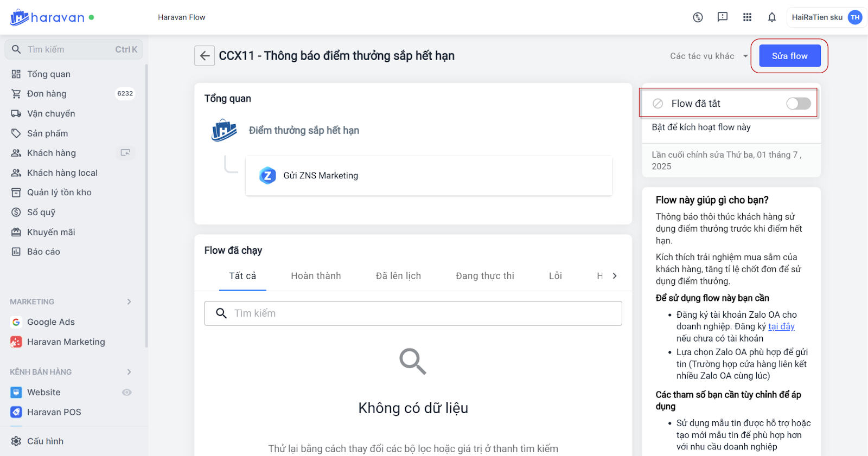868x456 pixels.
Task: Switch to the Hoàn thành tab
Action: pyautogui.click(x=316, y=276)
